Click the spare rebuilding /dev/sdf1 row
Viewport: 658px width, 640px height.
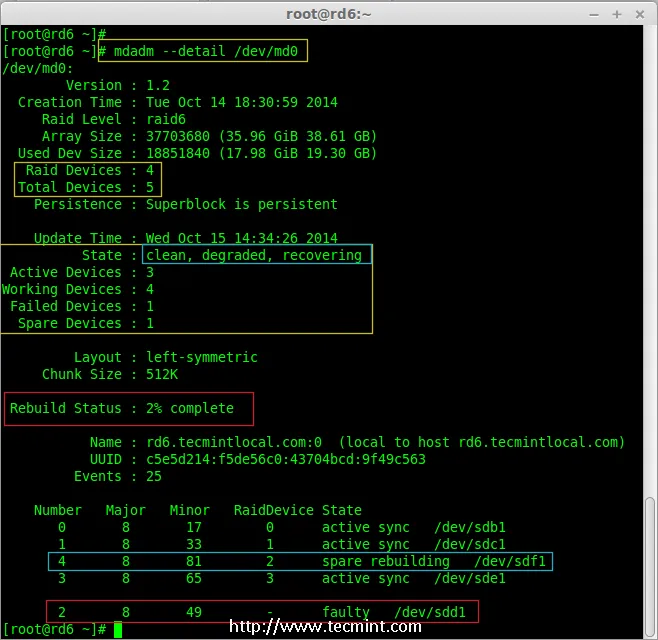point(300,561)
